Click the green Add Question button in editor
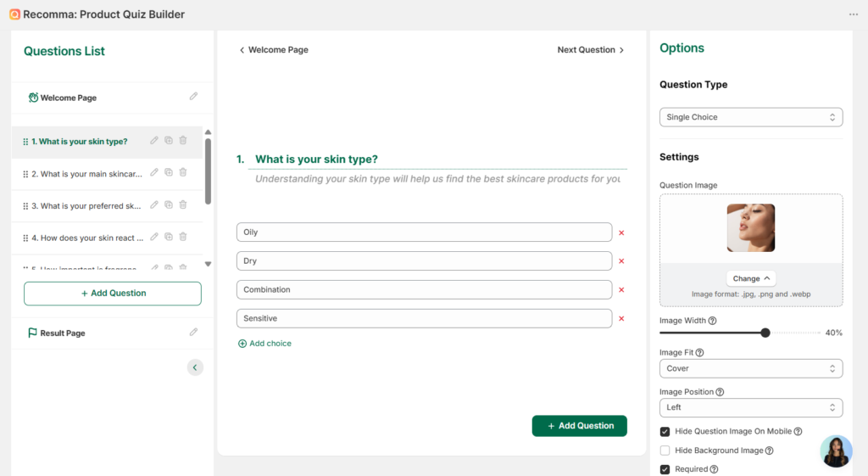This screenshot has width=868, height=476. 579,426
